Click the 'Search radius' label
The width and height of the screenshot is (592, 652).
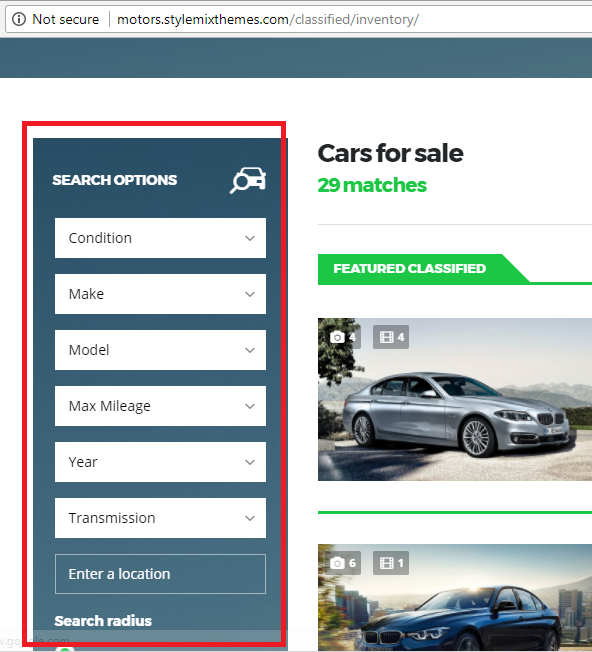(x=103, y=621)
